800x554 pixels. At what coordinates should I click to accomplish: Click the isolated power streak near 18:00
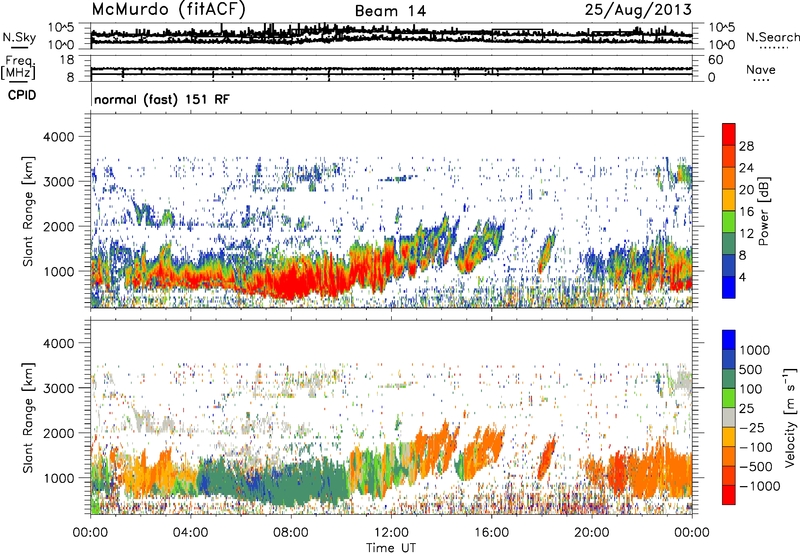point(546,251)
